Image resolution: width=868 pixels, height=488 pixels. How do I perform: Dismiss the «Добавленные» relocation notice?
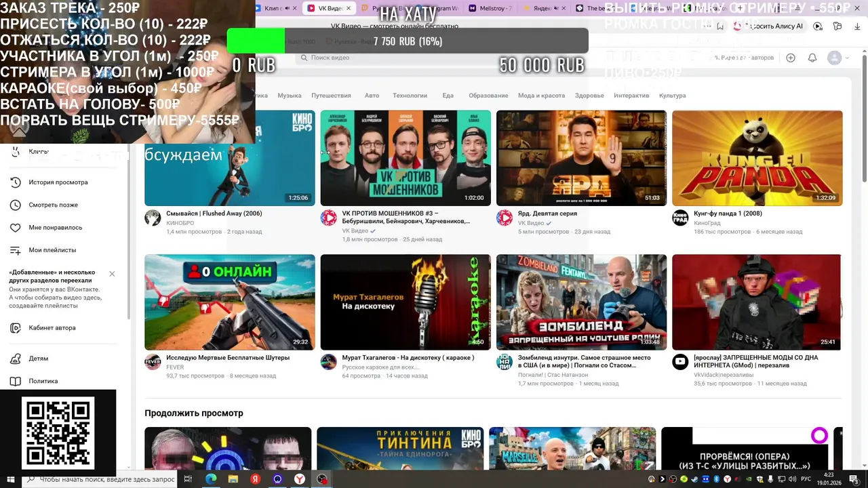click(112, 274)
